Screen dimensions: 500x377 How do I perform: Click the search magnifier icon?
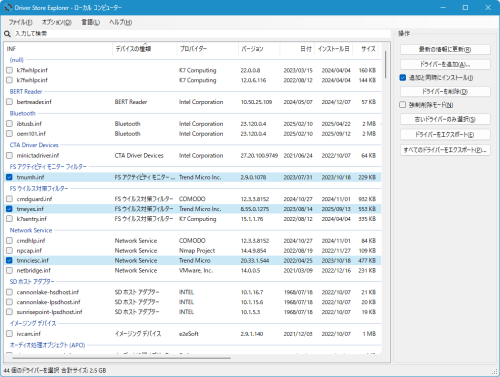pyautogui.click(x=7, y=34)
